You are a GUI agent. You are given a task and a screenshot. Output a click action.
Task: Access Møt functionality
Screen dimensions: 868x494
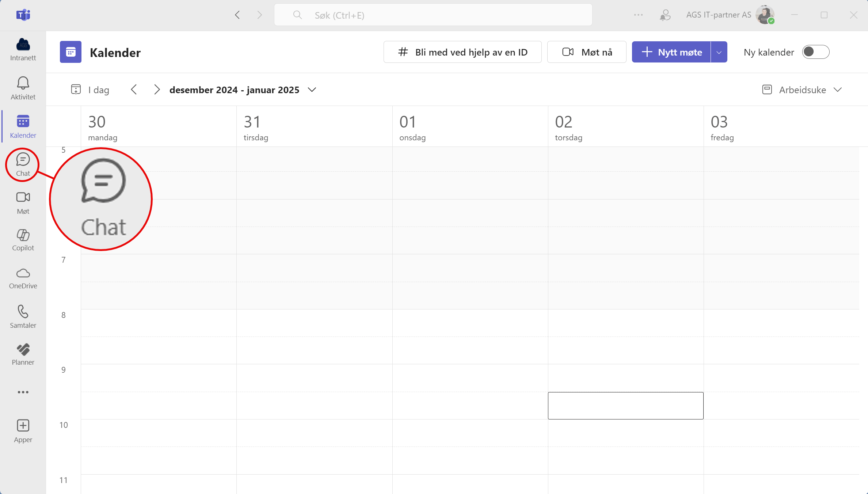(23, 202)
